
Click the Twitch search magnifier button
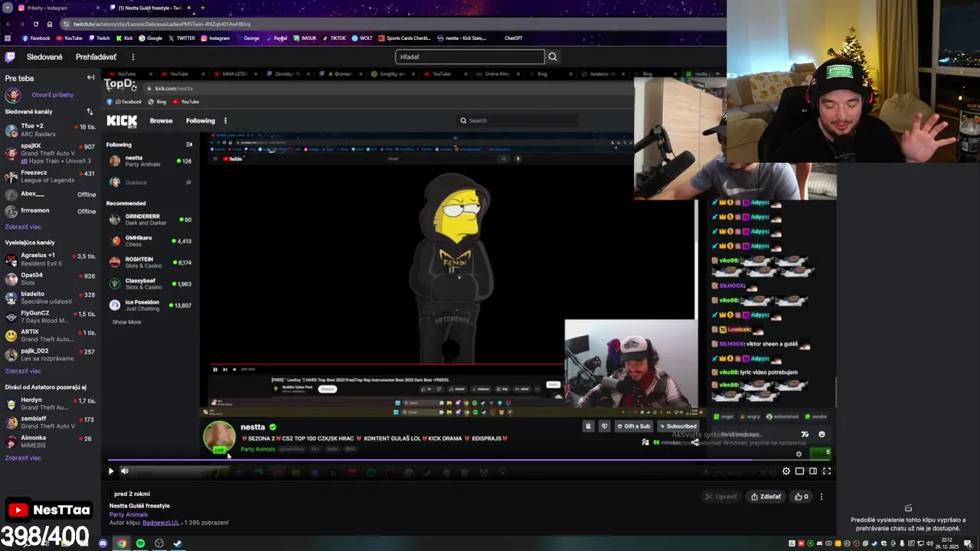553,57
